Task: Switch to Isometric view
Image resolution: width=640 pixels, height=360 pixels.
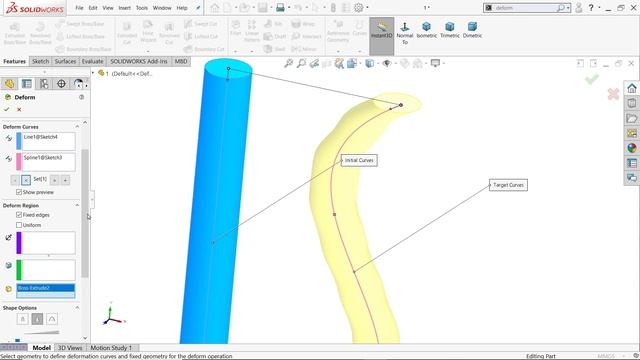Action: pyautogui.click(x=427, y=31)
